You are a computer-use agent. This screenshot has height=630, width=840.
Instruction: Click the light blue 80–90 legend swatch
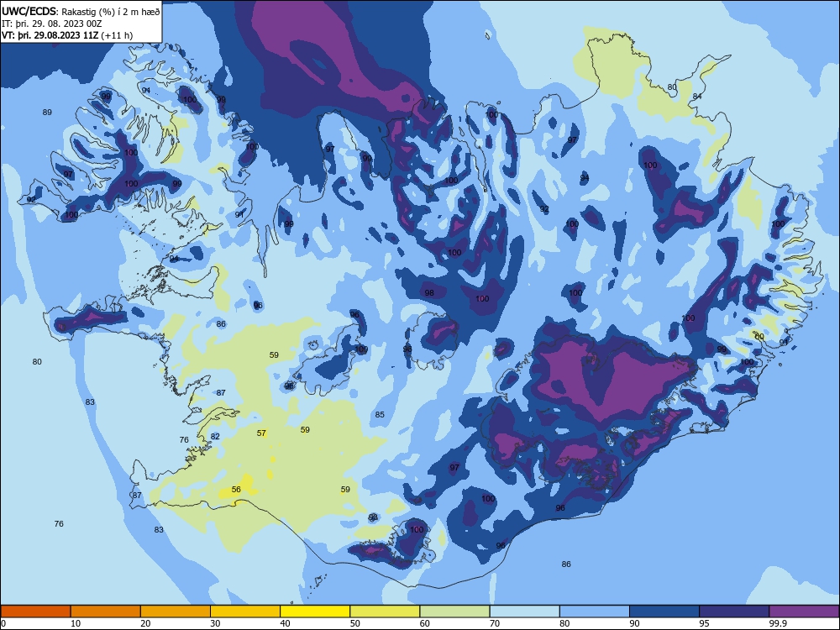point(595,612)
